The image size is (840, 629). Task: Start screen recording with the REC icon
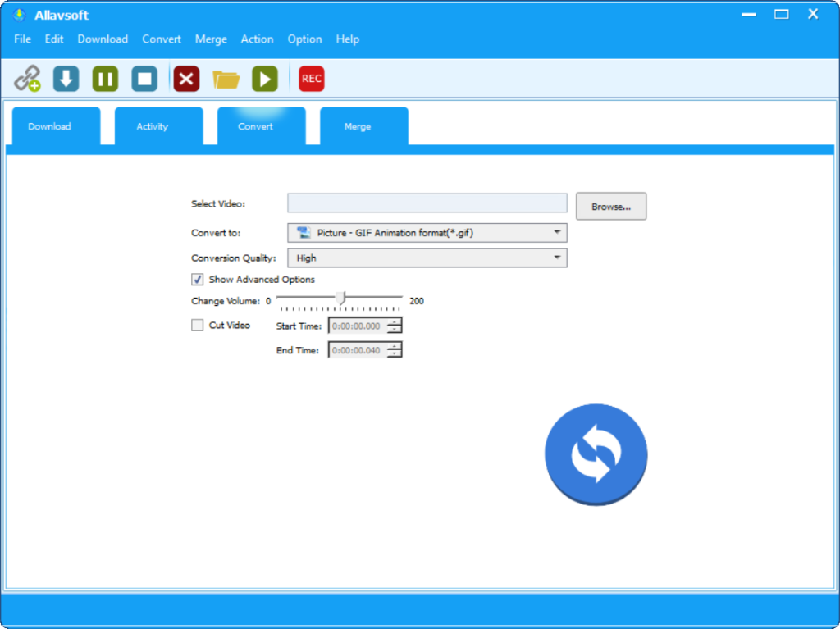311,78
